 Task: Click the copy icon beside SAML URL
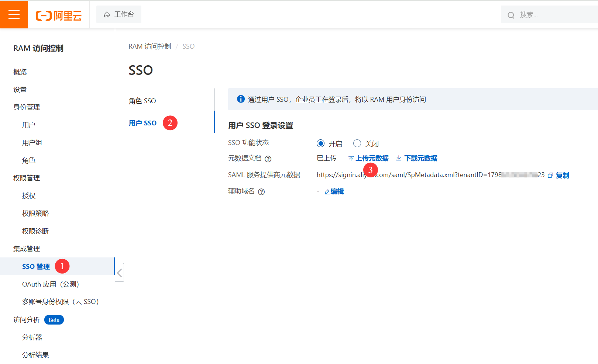[x=550, y=176]
